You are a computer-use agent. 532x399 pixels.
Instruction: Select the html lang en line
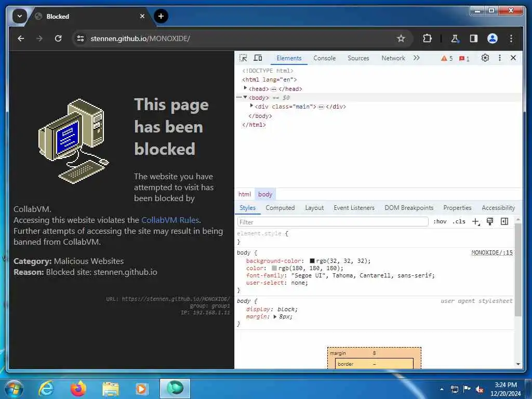click(270, 79)
